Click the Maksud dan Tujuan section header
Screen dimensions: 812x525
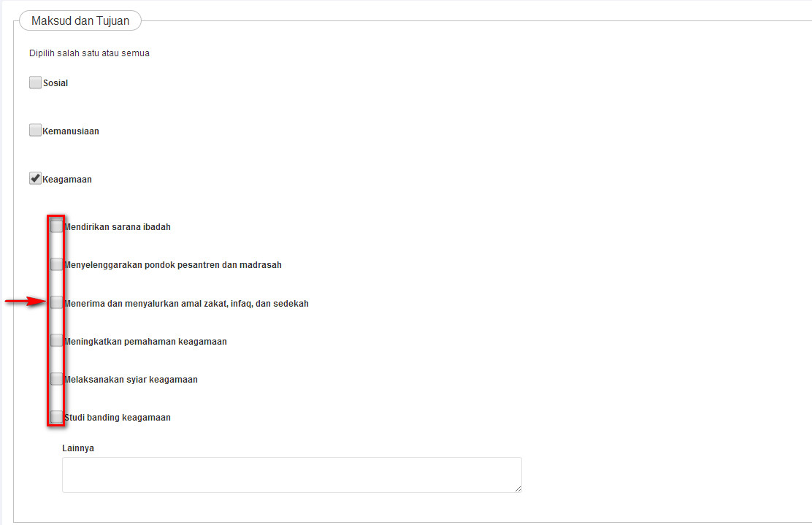tap(80, 21)
